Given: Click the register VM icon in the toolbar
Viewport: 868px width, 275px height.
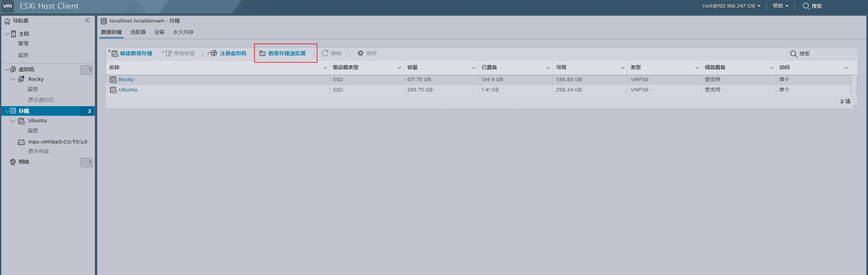Looking at the screenshot, I should pos(212,53).
